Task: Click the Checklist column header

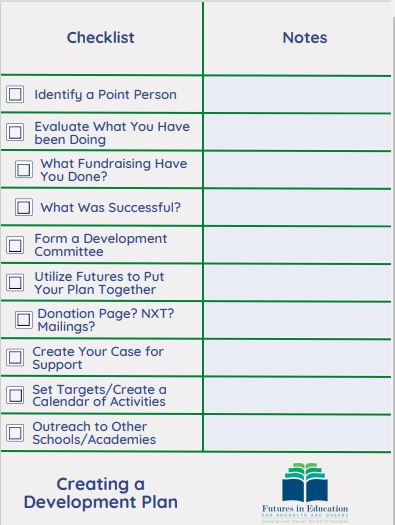Action: pyautogui.click(x=101, y=38)
